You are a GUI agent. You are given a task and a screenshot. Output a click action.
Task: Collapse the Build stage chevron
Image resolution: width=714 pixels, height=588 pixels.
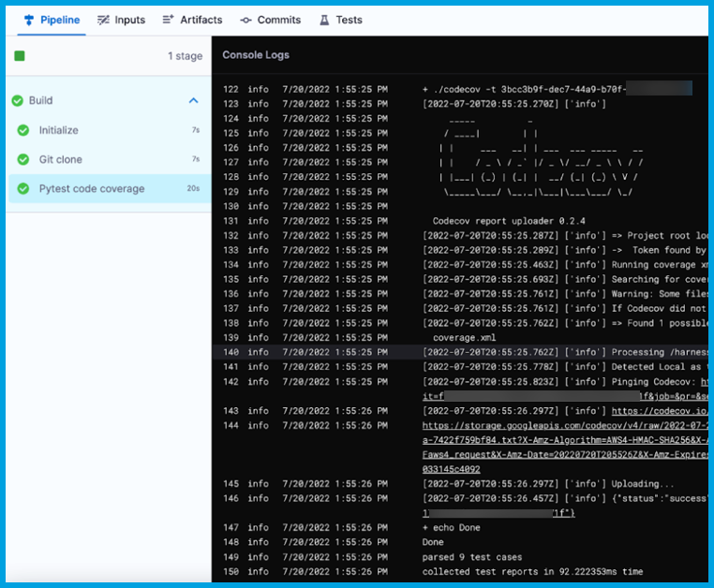click(193, 101)
